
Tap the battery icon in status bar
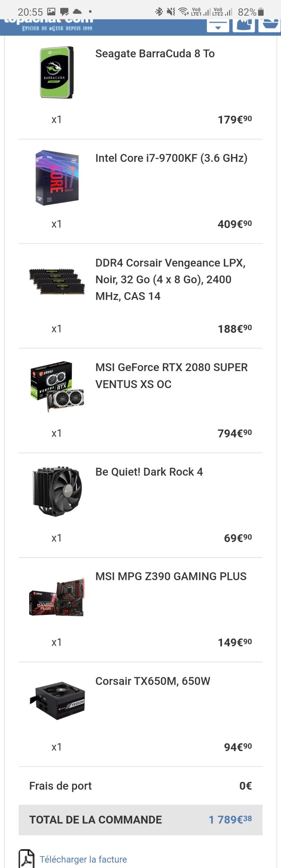[261, 12]
